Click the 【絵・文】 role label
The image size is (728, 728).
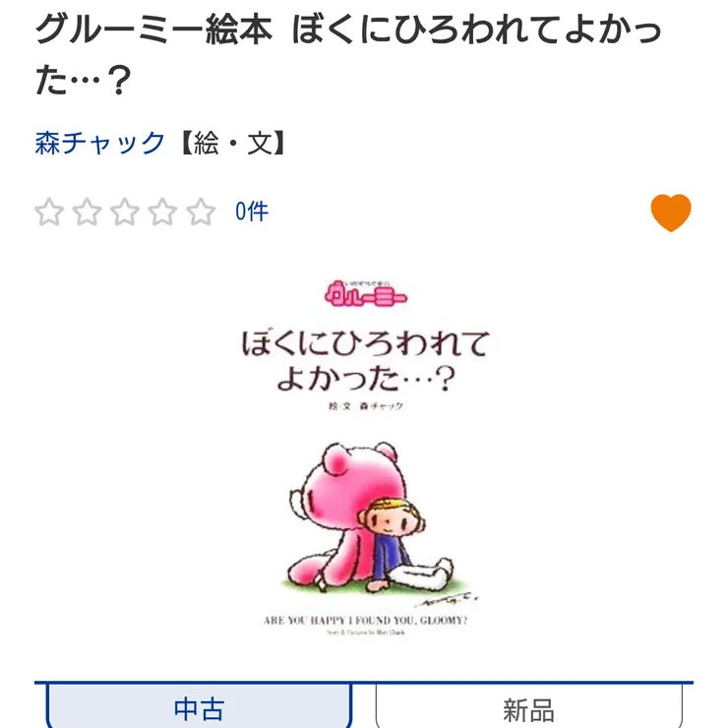(232, 143)
